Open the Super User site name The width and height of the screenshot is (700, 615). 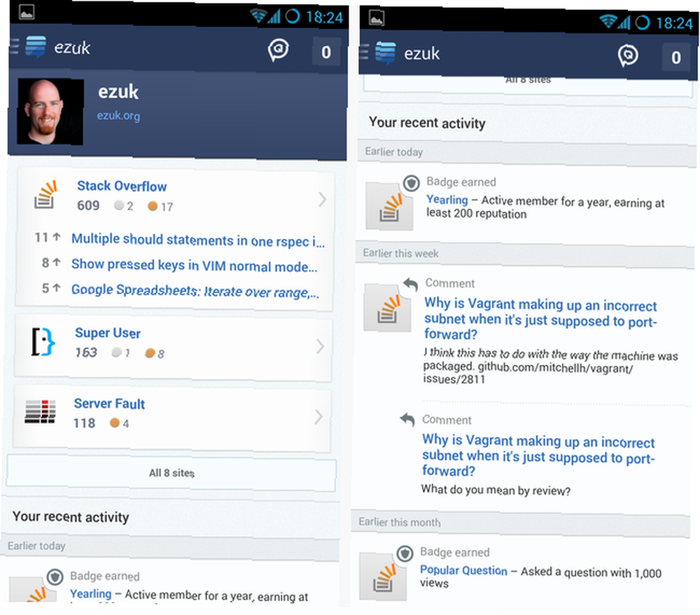coord(108,333)
